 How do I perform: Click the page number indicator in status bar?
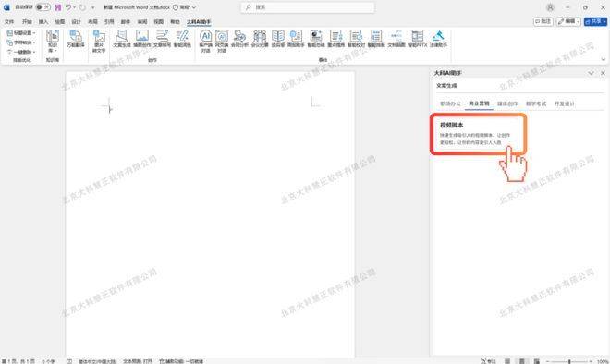click(18, 361)
